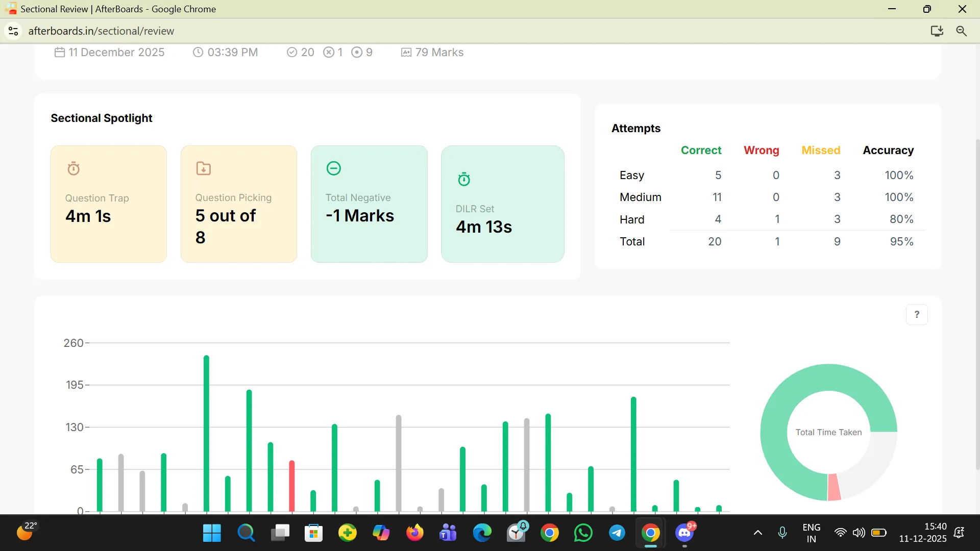This screenshot has width=980, height=551.
Task: Click the Missed column header
Action: [x=821, y=150]
